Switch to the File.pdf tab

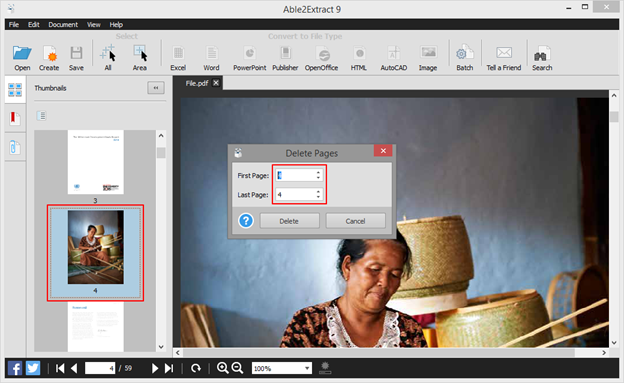197,83
